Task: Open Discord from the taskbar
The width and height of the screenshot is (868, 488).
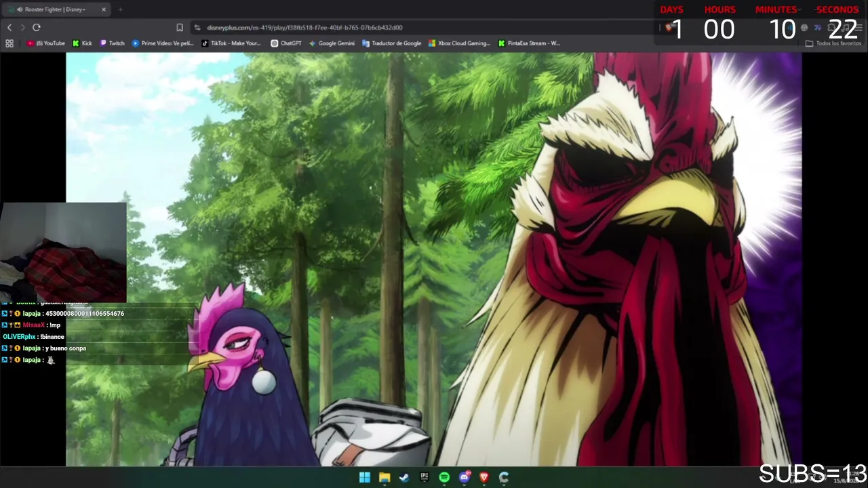Action: tap(465, 477)
